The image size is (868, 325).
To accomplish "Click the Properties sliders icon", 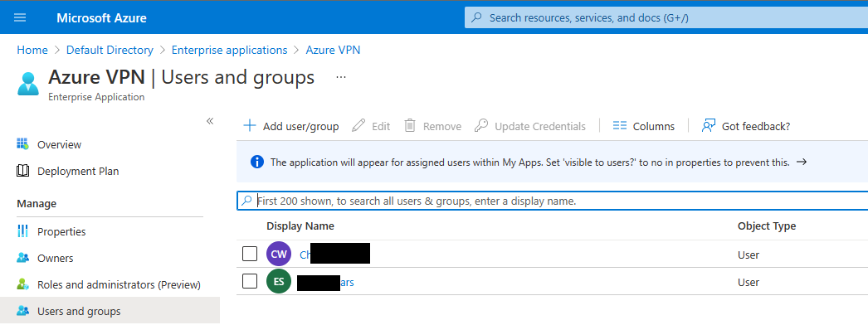I will (x=22, y=231).
